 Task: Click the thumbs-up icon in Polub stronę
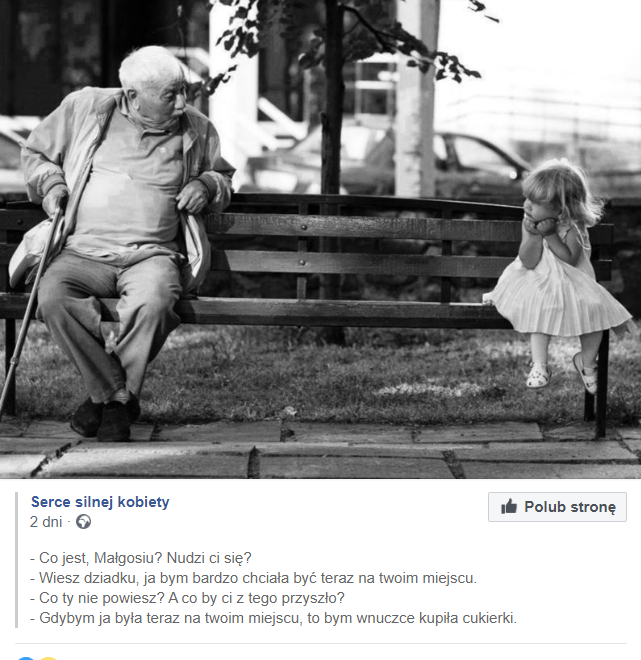[x=509, y=506]
